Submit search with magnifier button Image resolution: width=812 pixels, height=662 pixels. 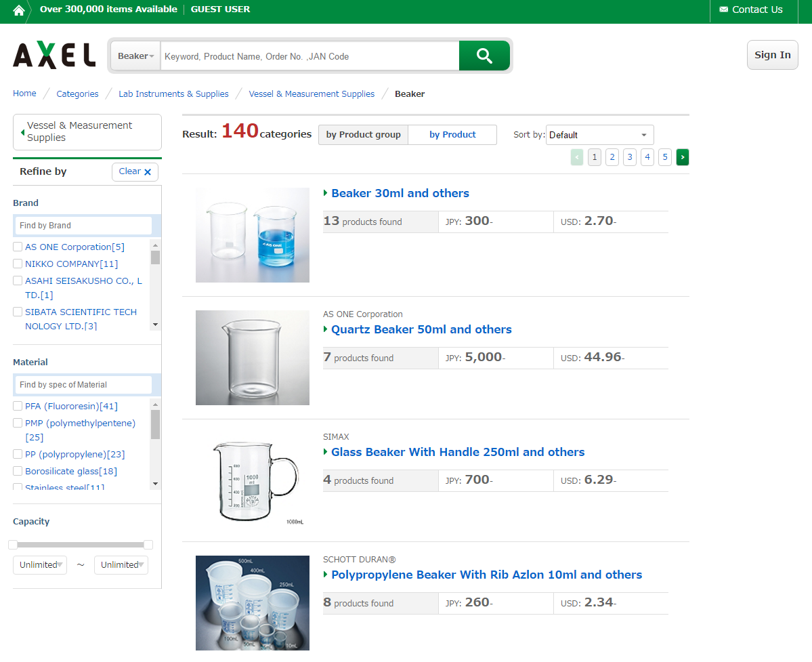point(484,56)
